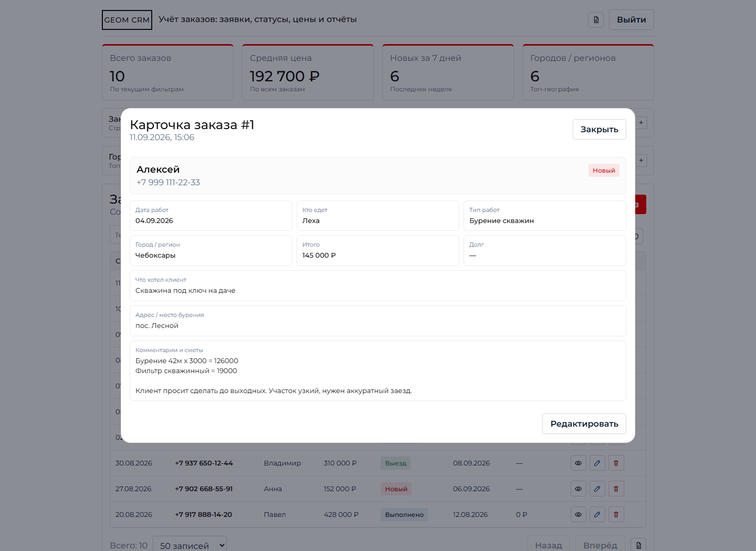The image size is (756, 551).
Task: Edit Анна's order with the pencil icon
Action: [x=597, y=489]
